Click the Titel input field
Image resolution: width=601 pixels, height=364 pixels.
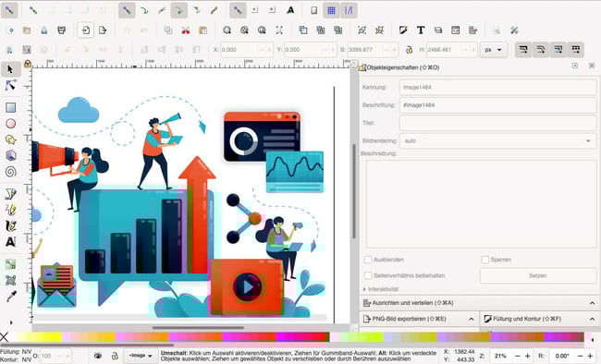(497, 123)
